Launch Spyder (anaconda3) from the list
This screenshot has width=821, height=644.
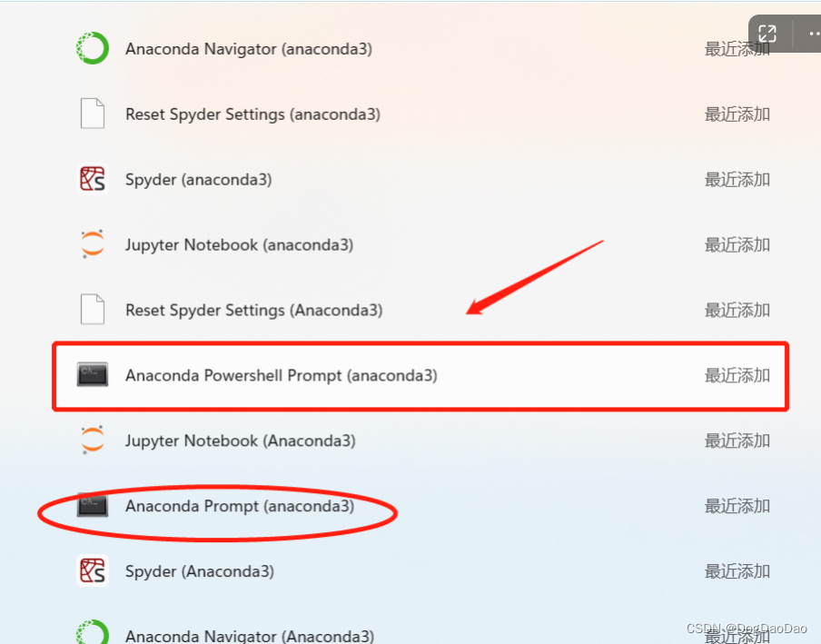[198, 179]
